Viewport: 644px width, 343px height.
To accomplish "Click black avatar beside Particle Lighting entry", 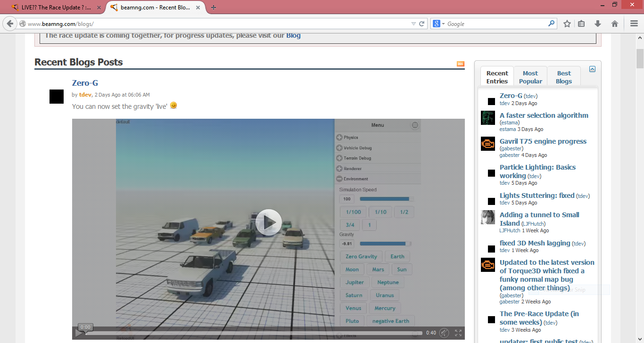I will [491, 173].
